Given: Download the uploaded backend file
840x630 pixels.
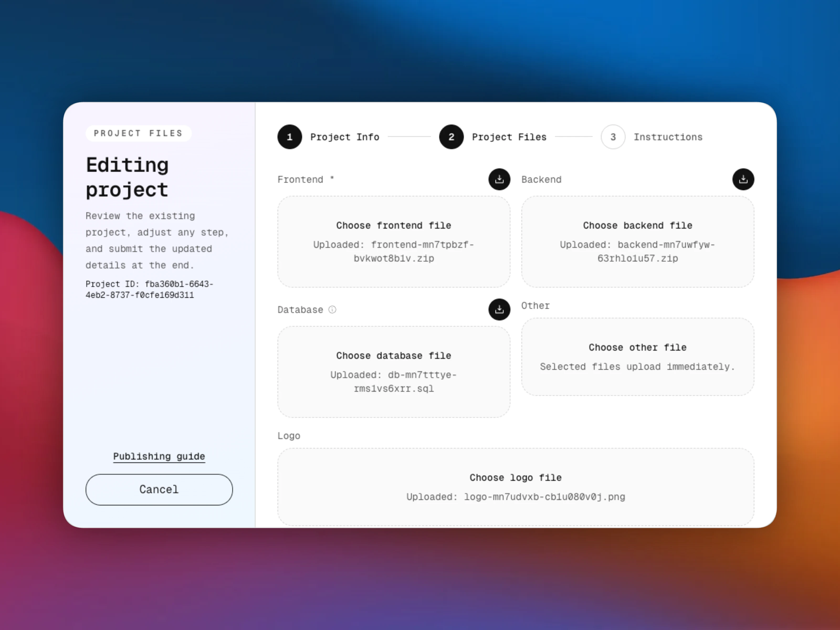Looking at the screenshot, I should (743, 179).
